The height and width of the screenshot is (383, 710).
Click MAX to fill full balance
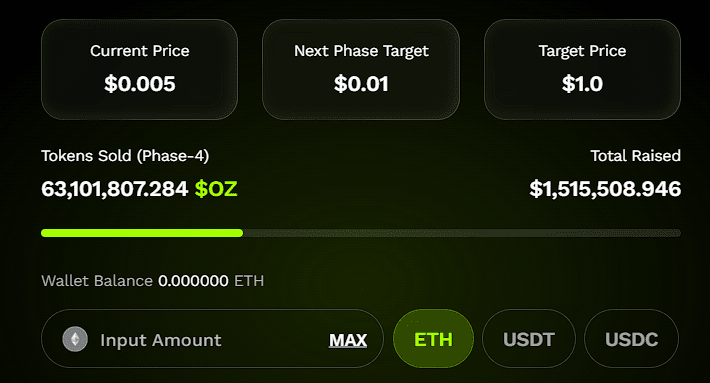coord(348,340)
